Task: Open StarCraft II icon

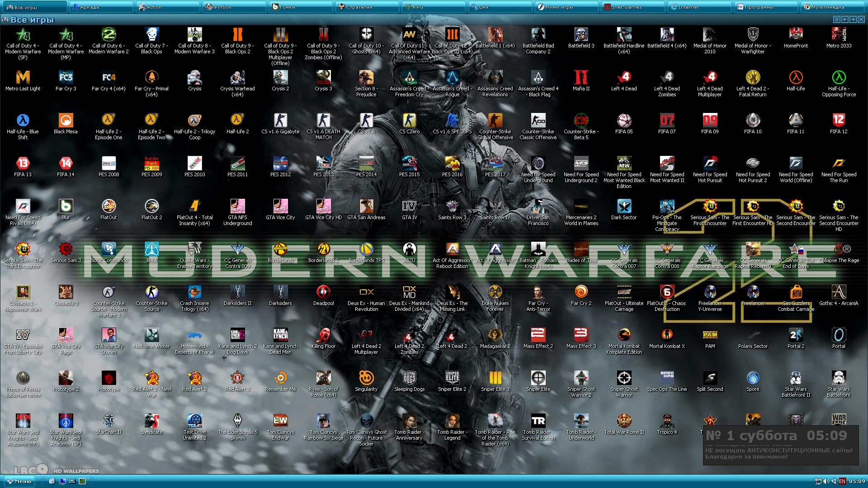Action: pos(108,421)
